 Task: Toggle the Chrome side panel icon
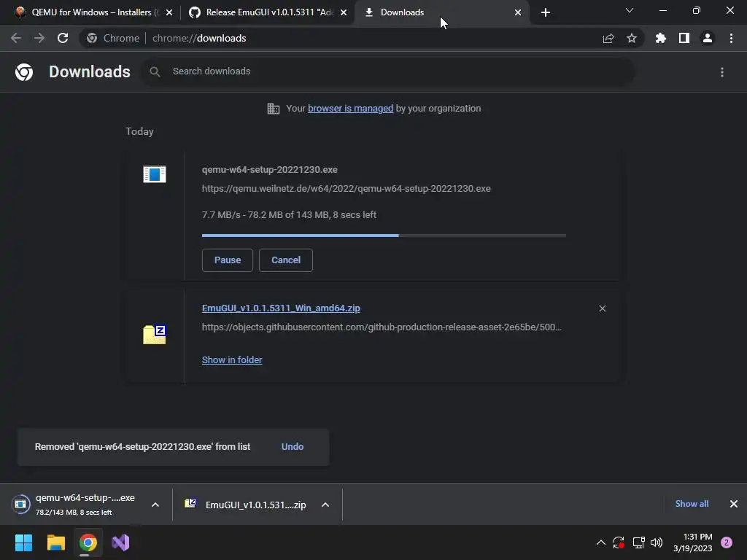click(684, 38)
